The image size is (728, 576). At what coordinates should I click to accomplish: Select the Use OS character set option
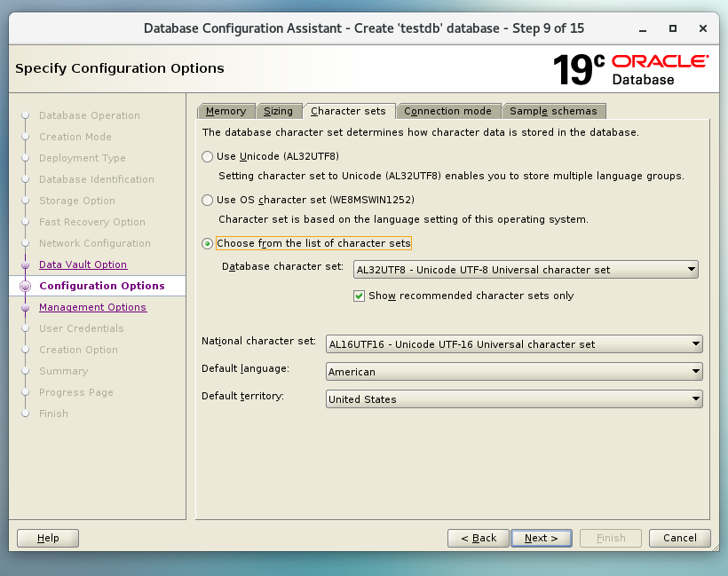click(208, 200)
